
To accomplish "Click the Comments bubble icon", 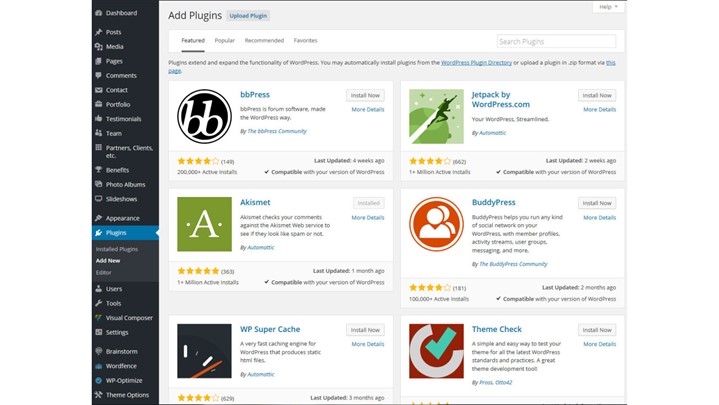I will tap(99, 75).
